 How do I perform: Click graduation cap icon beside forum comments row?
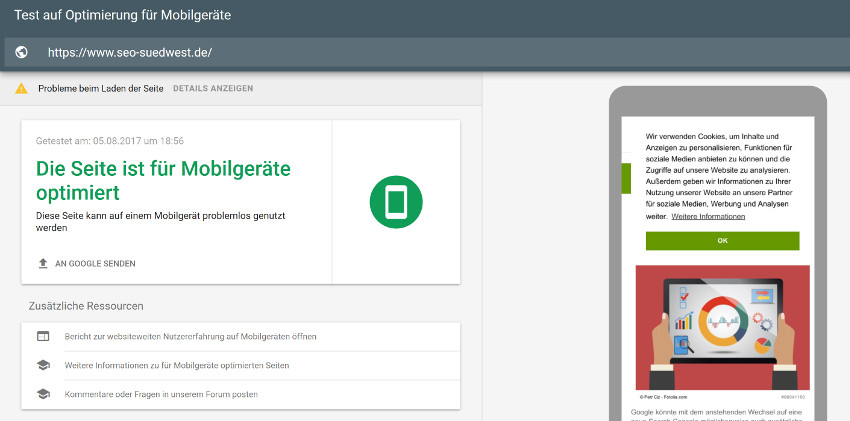[x=43, y=394]
